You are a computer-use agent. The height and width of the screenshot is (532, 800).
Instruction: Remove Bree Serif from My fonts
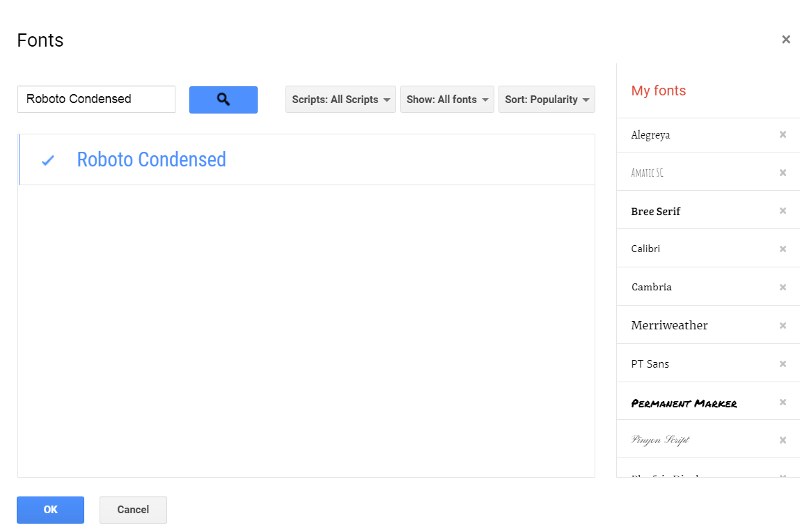pos(783,211)
